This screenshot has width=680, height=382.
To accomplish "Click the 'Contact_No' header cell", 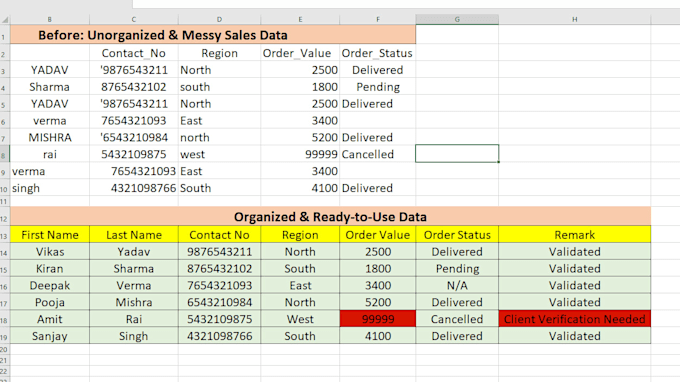I will pos(134,53).
